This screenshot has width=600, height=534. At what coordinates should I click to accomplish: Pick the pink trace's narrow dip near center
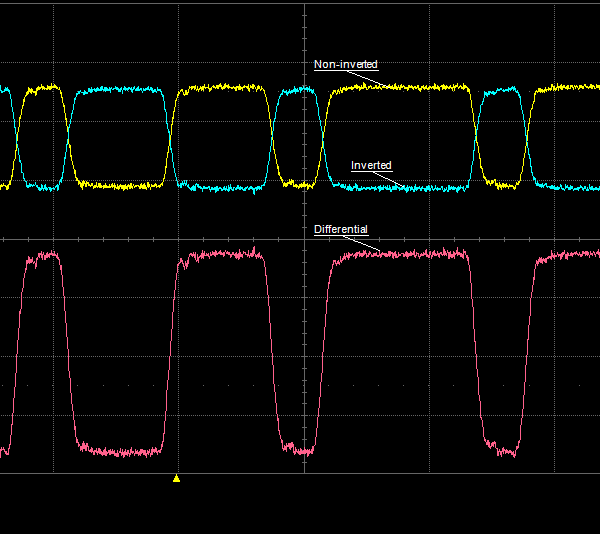[297, 449]
